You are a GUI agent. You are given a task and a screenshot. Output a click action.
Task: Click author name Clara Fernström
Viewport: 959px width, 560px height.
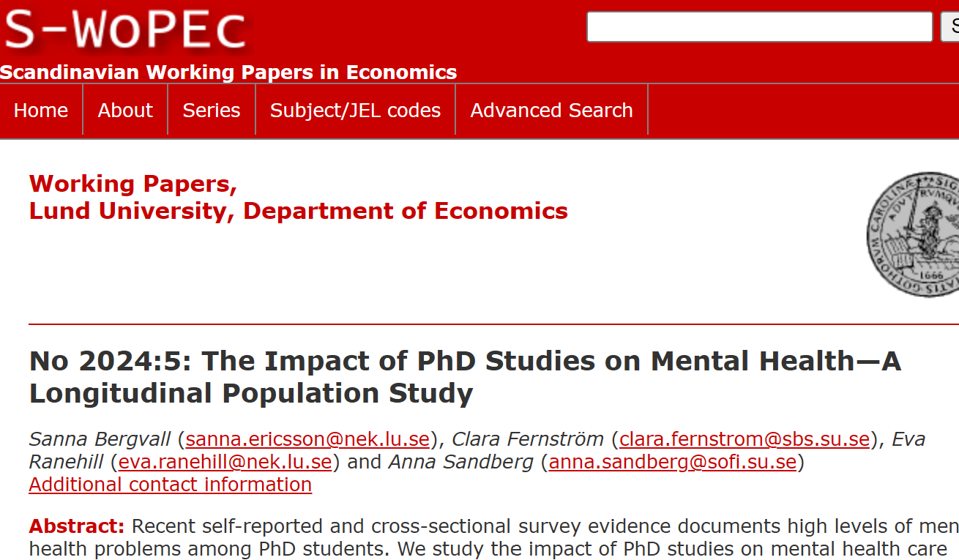pyautogui.click(x=528, y=439)
